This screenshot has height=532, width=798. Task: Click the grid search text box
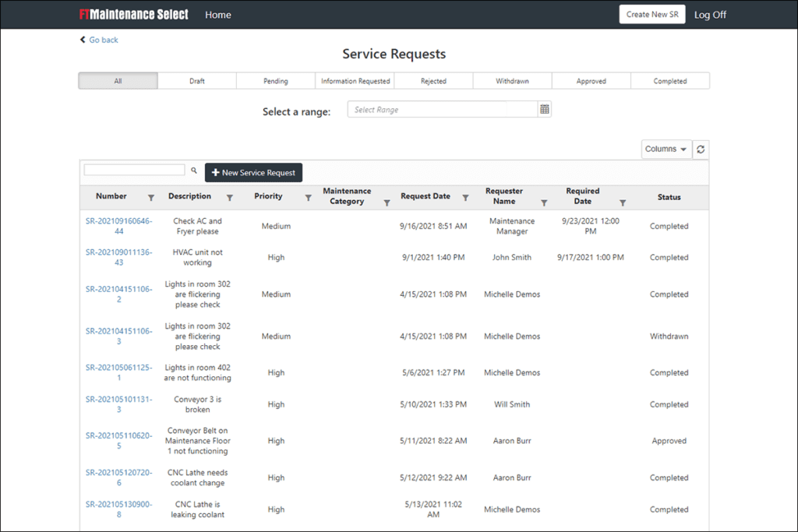pos(134,170)
